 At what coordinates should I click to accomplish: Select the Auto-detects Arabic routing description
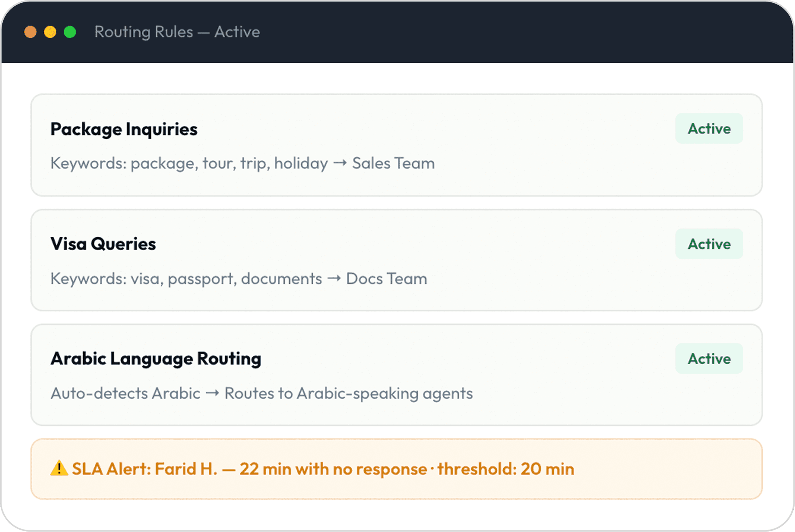coord(262,394)
